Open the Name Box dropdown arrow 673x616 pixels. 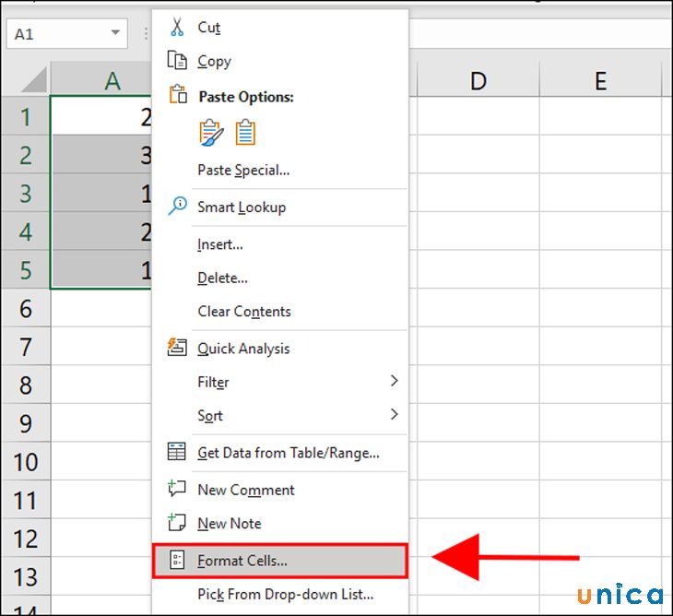(x=115, y=33)
